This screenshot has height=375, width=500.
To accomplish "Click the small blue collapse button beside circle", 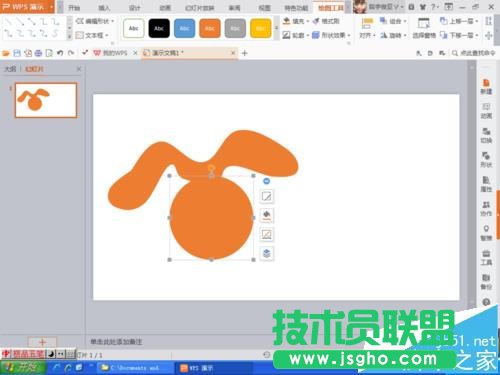I will click(x=266, y=181).
